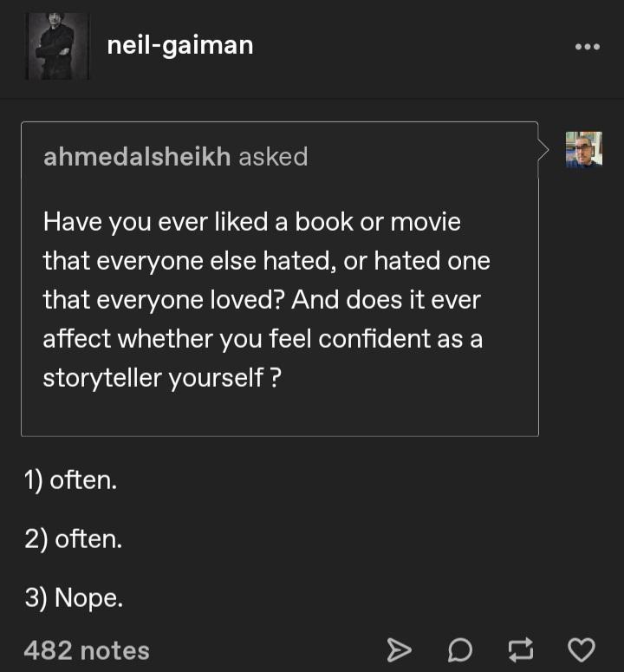Click the "3) Nope." answer line
624x672 pixels.
click(x=74, y=597)
